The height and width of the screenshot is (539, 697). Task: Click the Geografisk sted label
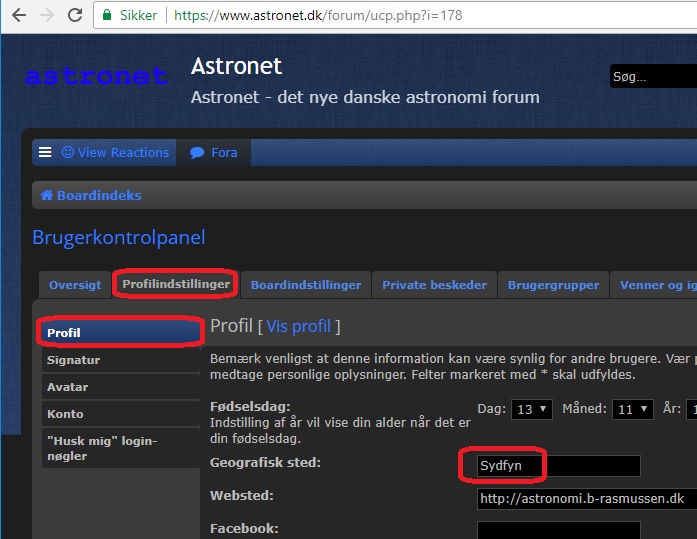tap(265, 463)
